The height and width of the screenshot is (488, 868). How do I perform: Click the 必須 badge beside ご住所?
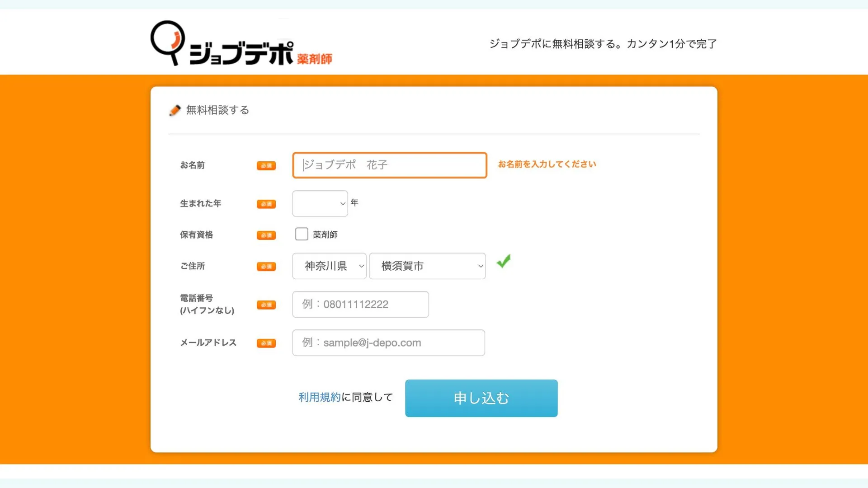266,267
